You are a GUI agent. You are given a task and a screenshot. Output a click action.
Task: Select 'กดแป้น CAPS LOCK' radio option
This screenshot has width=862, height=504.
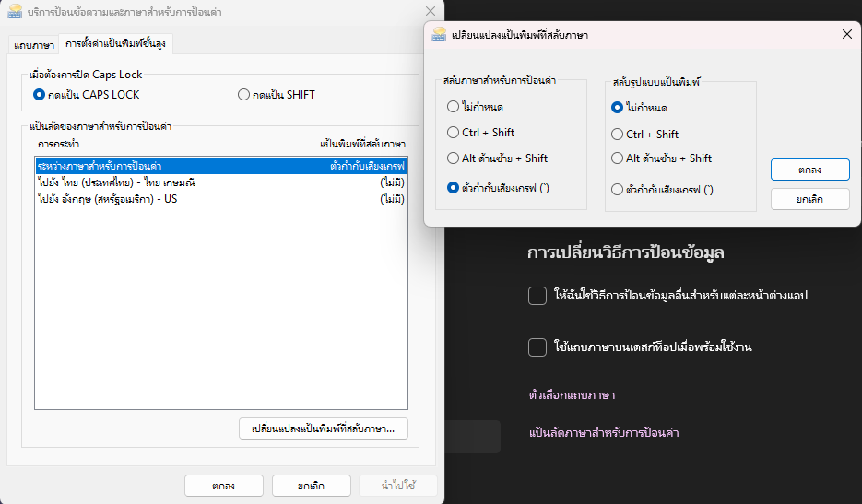87,95
